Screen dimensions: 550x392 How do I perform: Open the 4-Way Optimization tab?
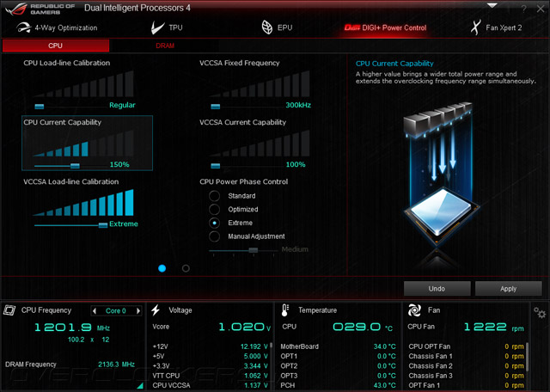[x=58, y=28]
